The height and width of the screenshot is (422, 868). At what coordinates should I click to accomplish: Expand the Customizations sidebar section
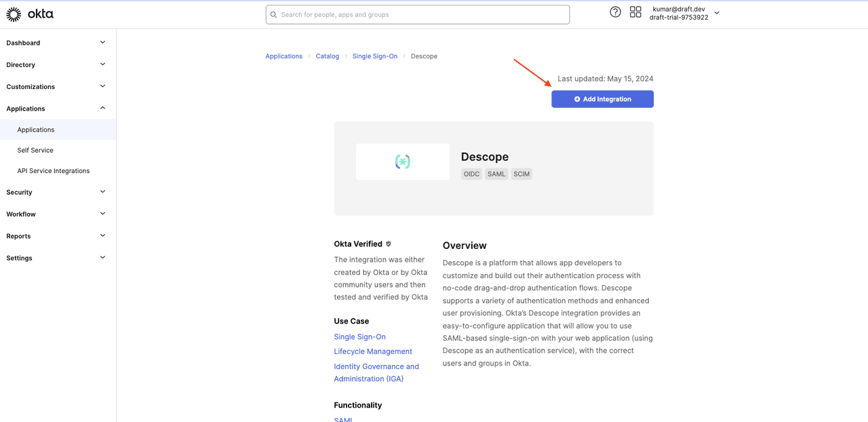[102, 86]
